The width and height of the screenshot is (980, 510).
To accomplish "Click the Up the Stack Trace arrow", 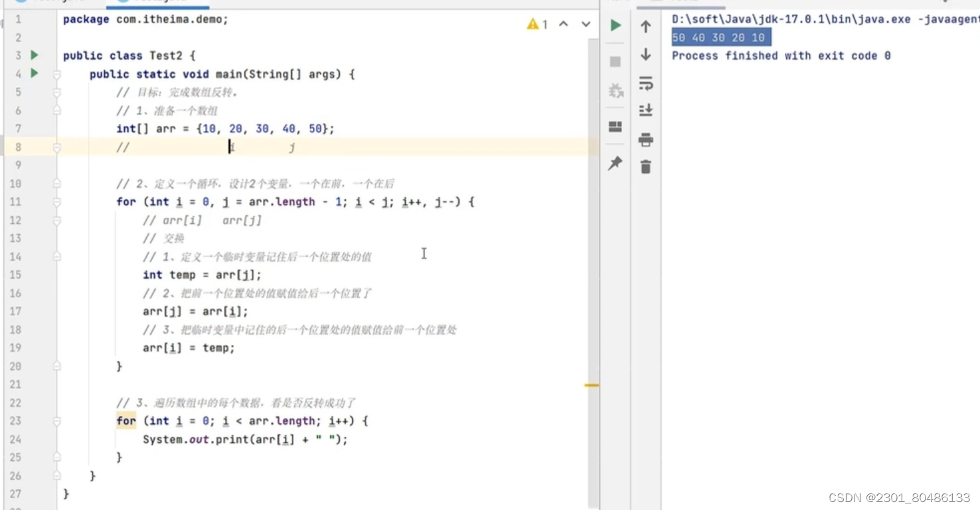I will coord(645,26).
